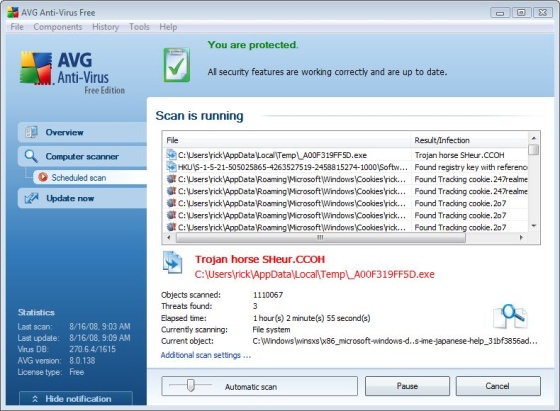
Task: Click horizontal scrollbar right arrow
Action: click(521, 237)
